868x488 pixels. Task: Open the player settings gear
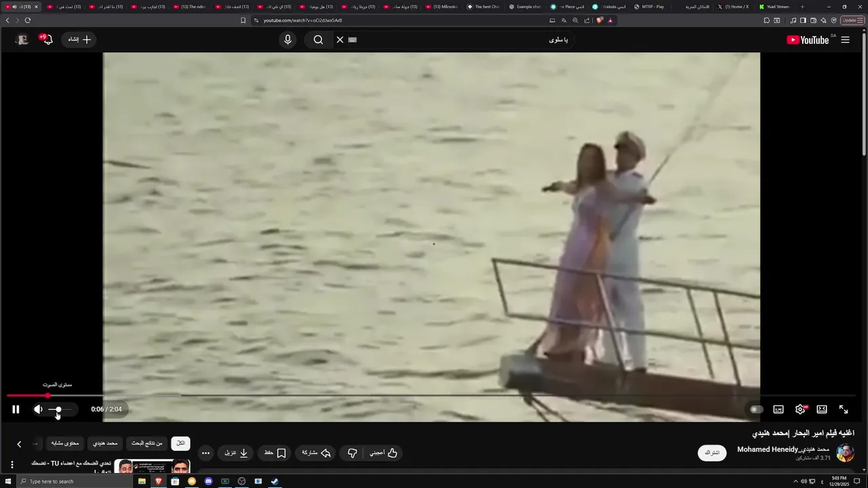[800, 409]
